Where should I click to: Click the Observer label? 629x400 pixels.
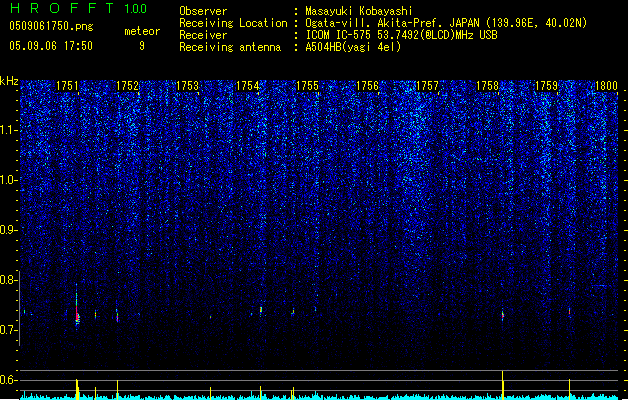tap(203, 11)
